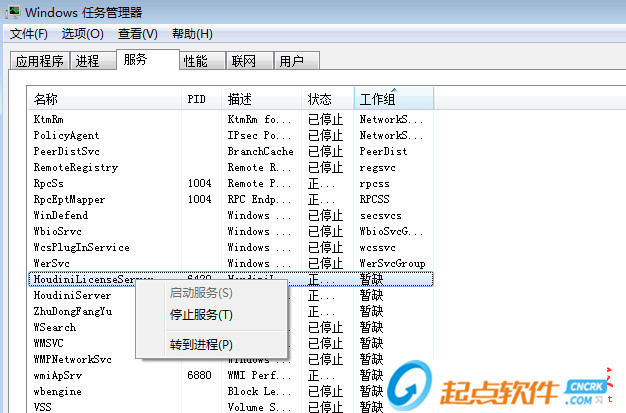This screenshot has height=413, width=626.
Task: Click the RPC Endp... description cell
Action: pos(259,199)
